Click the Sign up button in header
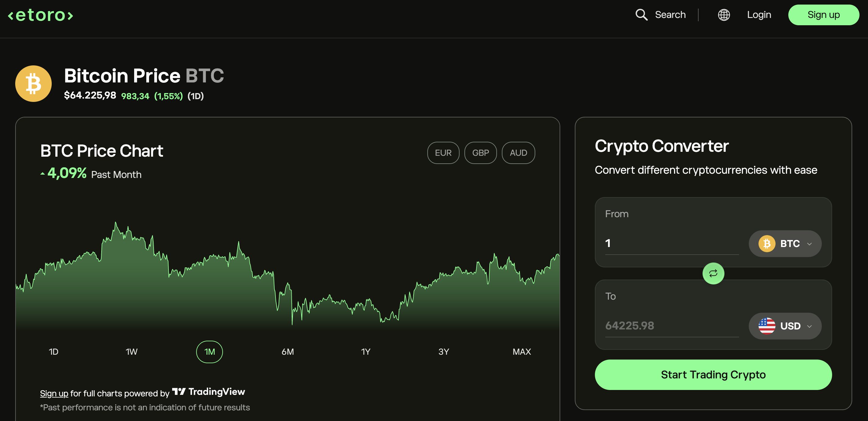 823,15
